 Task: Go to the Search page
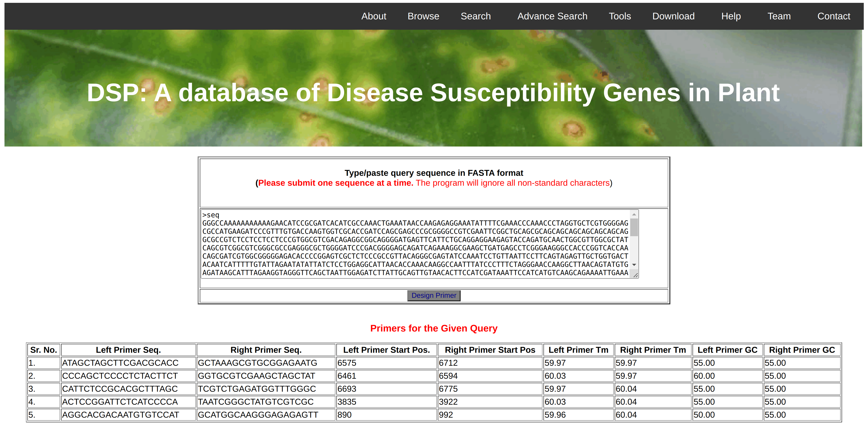click(476, 16)
